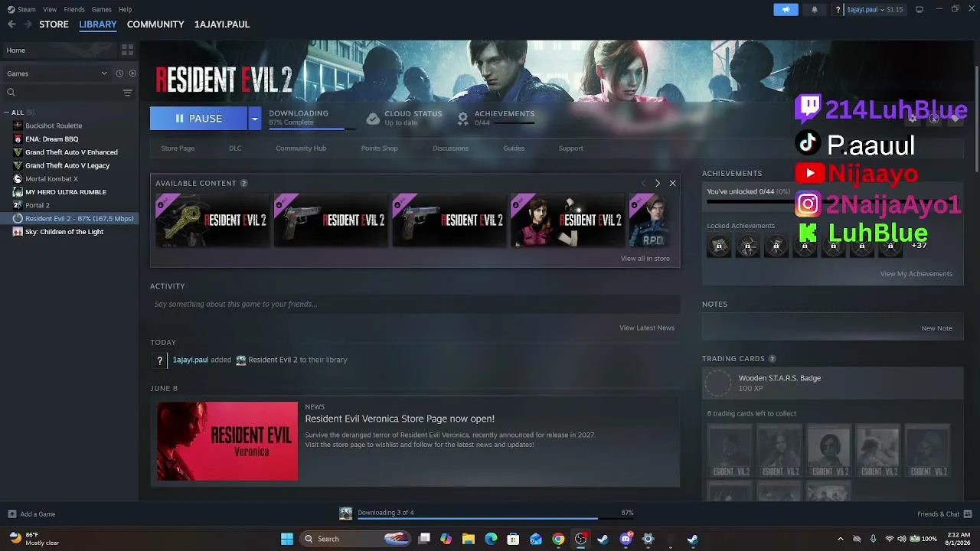980x551 pixels.
Task: Switch to the COMMUNITY tab
Action: tap(155, 24)
